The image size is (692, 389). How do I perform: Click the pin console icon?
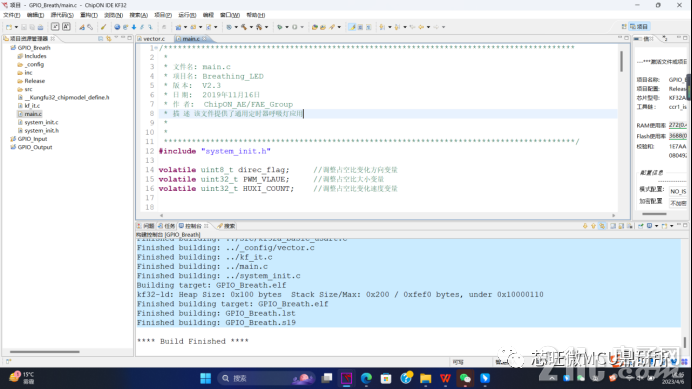click(x=640, y=226)
